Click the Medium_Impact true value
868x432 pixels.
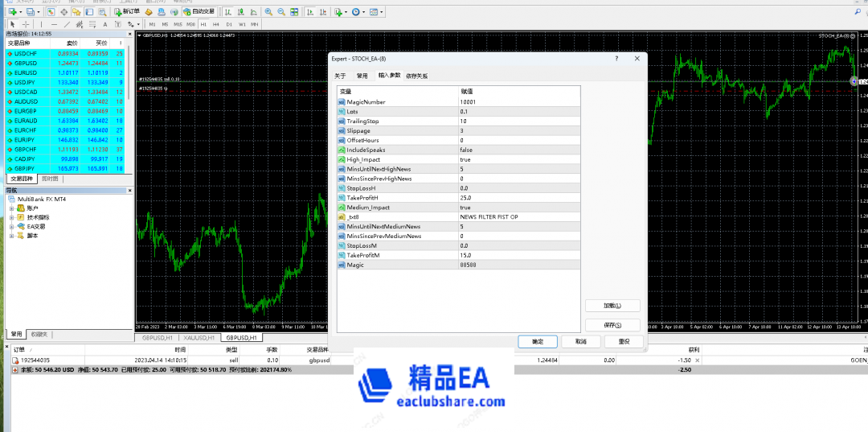518,207
